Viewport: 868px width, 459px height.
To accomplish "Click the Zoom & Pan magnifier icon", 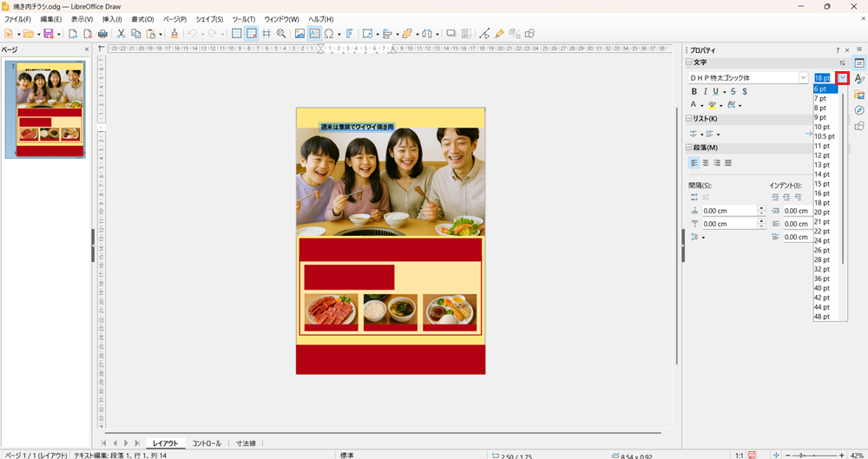I will pyautogui.click(x=281, y=34).
